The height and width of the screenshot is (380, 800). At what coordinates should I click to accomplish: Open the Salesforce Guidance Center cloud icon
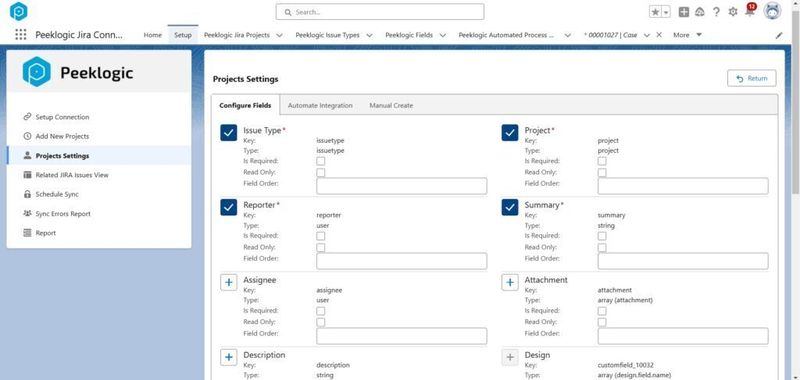click(699, 12)
